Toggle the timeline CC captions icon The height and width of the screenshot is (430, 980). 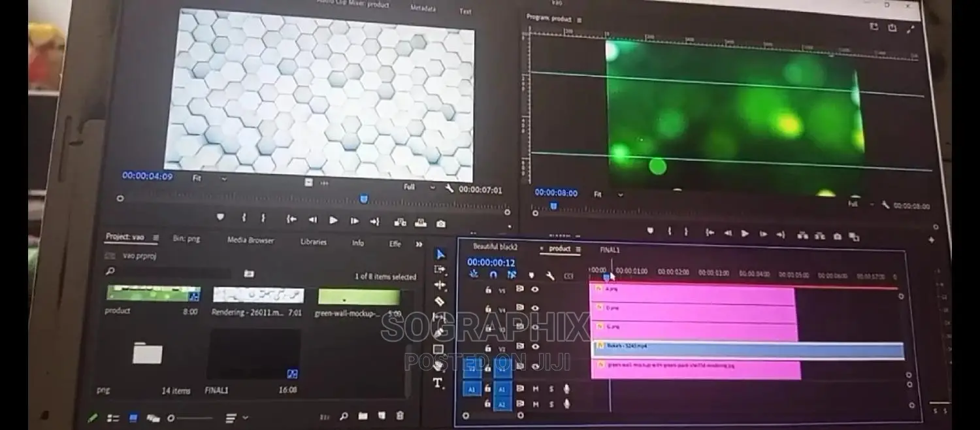568,276
